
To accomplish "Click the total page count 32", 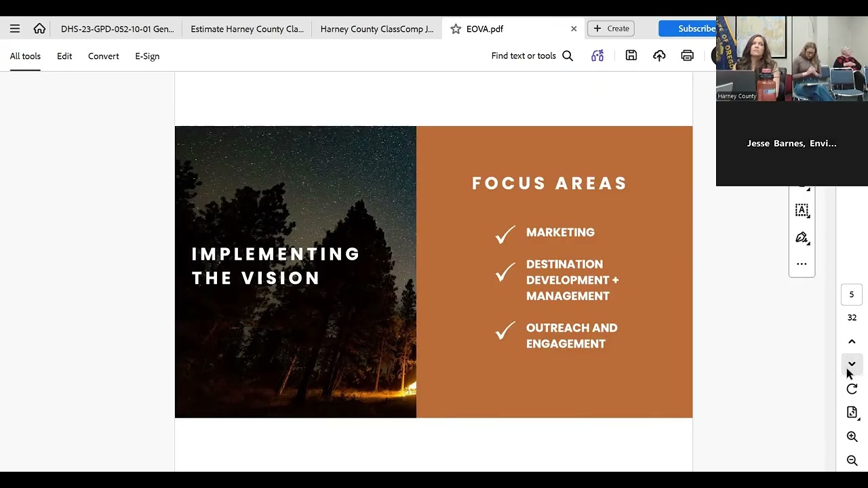I will tap(852, 317).
